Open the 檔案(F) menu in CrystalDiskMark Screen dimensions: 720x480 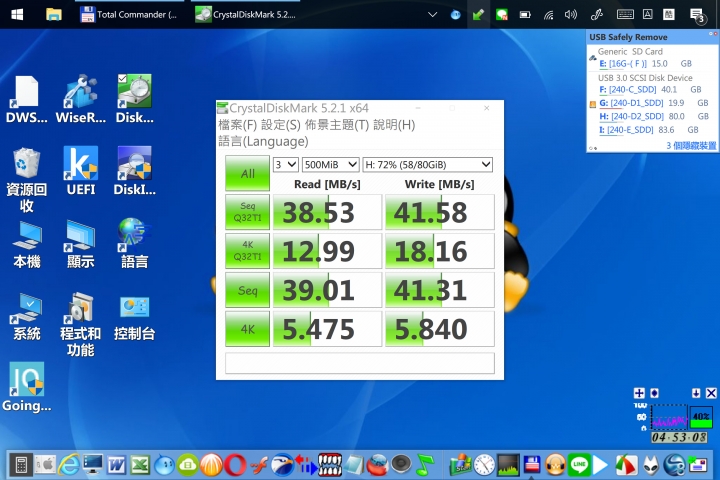(x=237, y=125)
